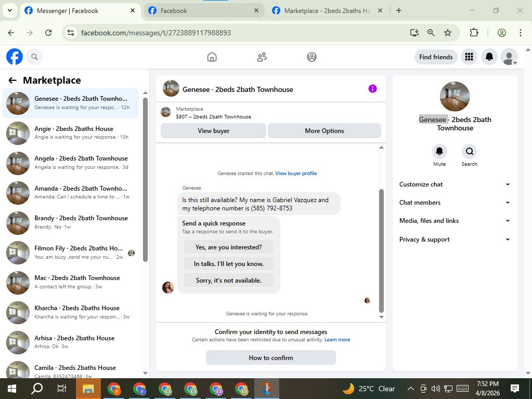Bookmark this page with the star

(x=448, y=33)
